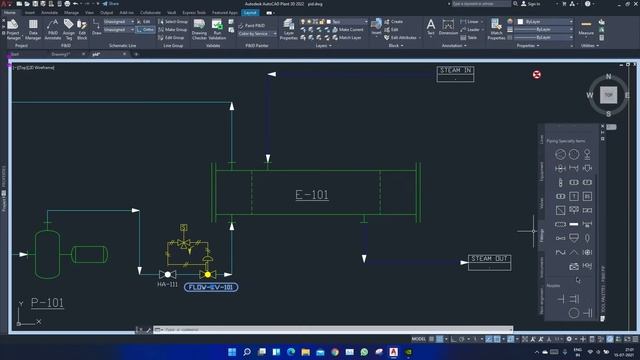Image resolution: width=640 pixels, height=360 pixels.
Task: Open the Express Tools ribbon tab
Action: (x=194, y=13)
